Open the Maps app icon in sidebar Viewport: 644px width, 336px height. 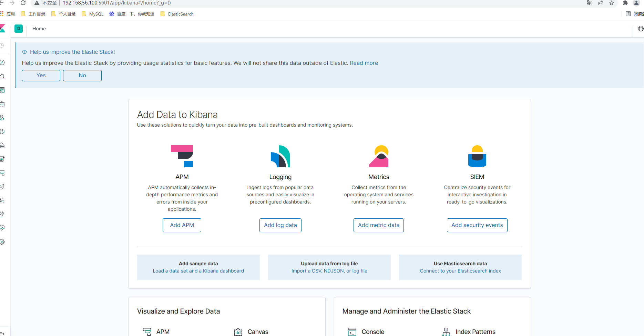click(3, 117)
